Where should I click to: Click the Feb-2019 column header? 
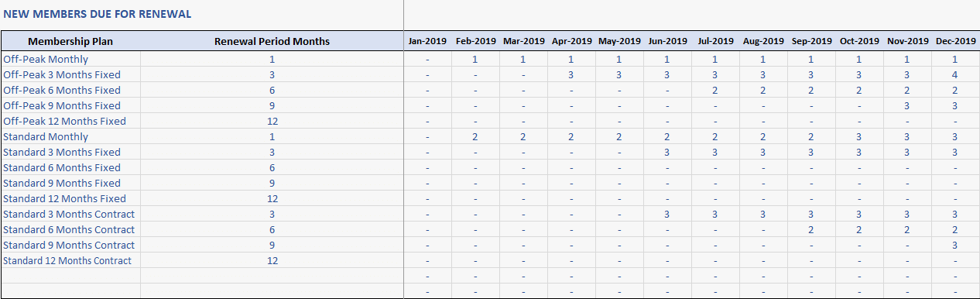click(x=475, y=41)
